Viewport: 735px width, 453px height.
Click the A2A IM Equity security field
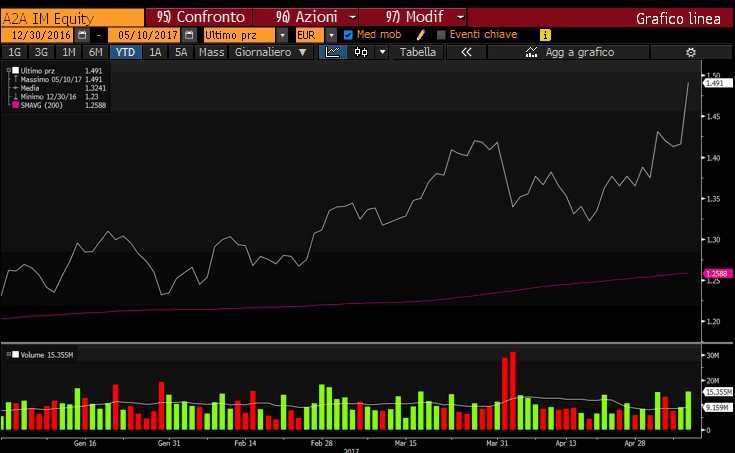(x=72, y=18)
